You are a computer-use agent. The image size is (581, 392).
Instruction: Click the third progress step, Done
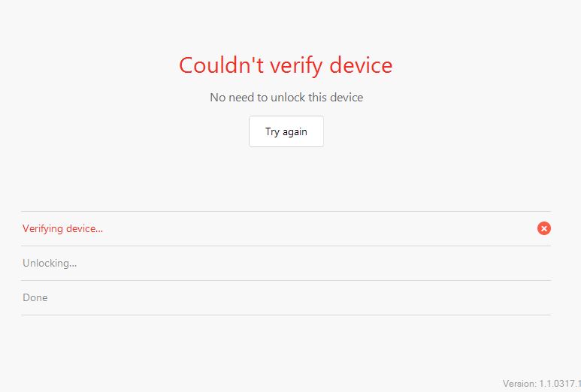click(35, 297)
